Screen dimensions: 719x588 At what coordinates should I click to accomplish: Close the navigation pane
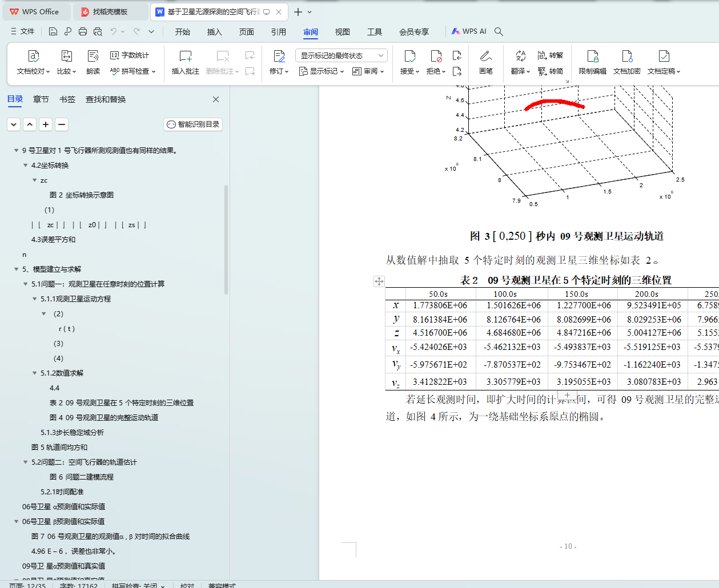216,99
